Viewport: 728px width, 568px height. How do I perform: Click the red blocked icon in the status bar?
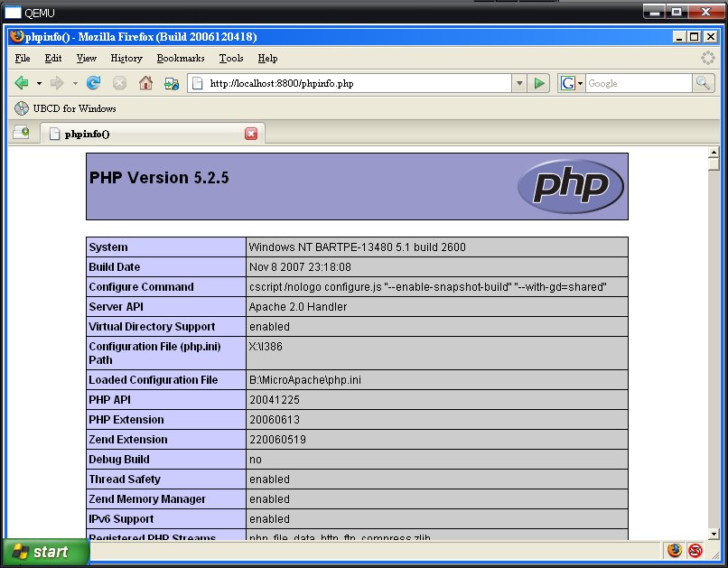coord(695,550)
